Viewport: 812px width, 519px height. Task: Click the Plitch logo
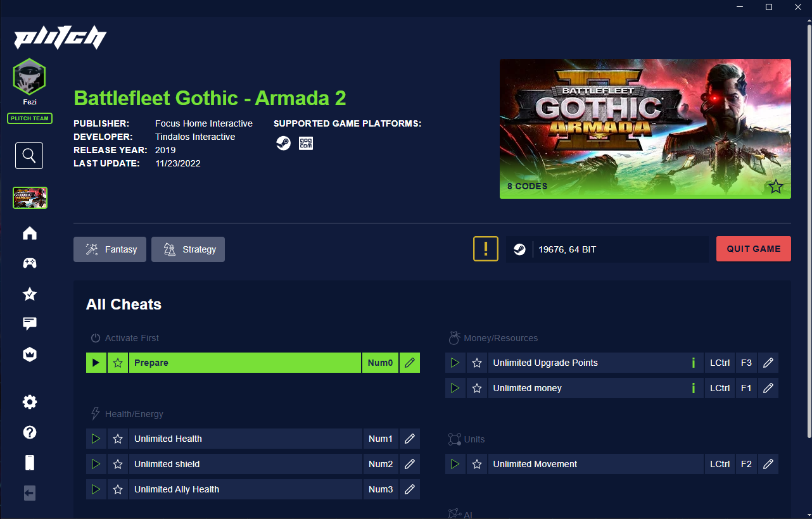[60, 37]
